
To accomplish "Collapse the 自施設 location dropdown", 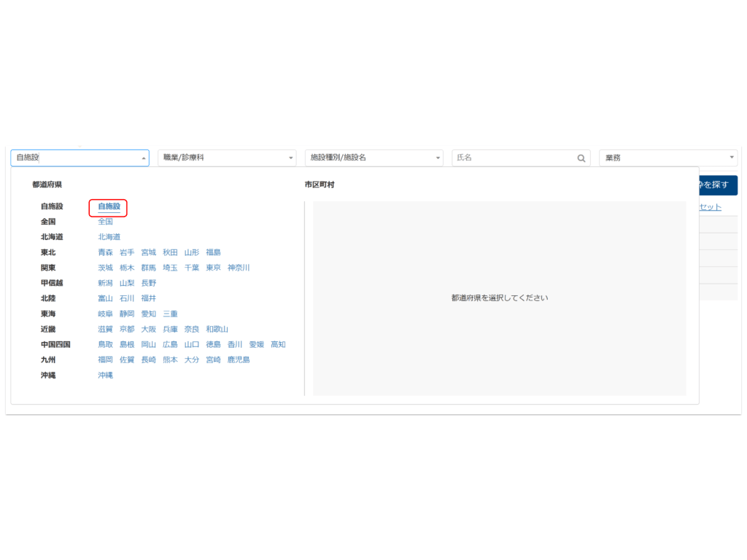I will tap(143, 158).
